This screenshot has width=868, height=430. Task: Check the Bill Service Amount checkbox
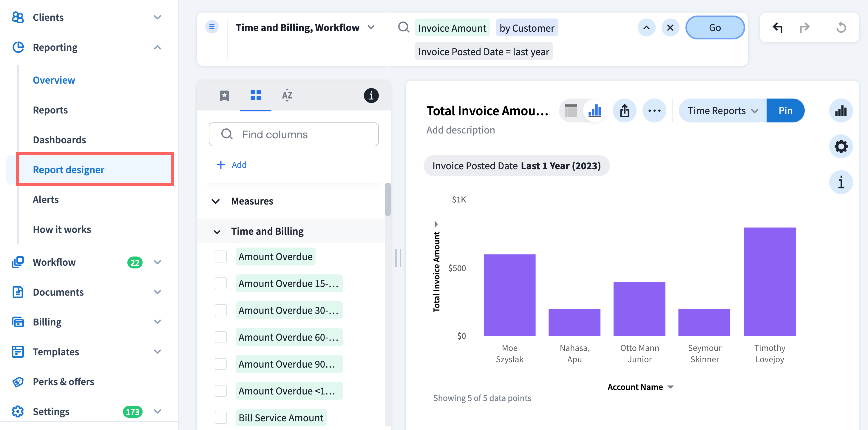coord(221,417)
